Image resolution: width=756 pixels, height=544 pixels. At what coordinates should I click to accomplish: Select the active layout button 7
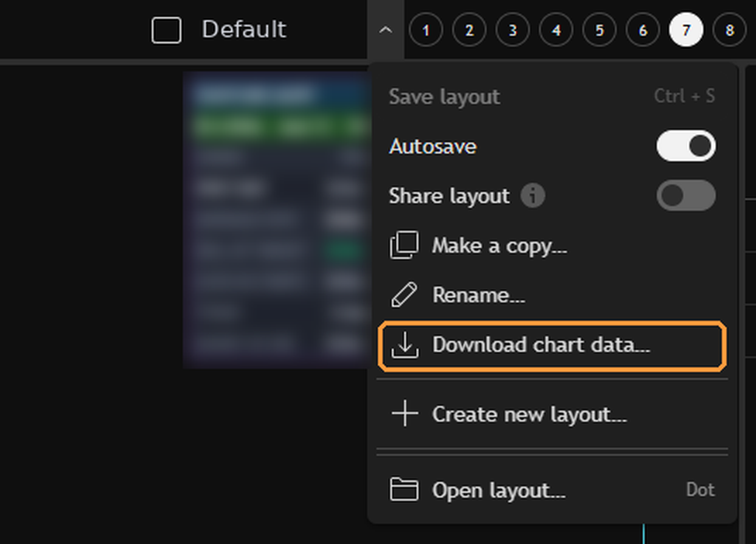coord(686,30)
